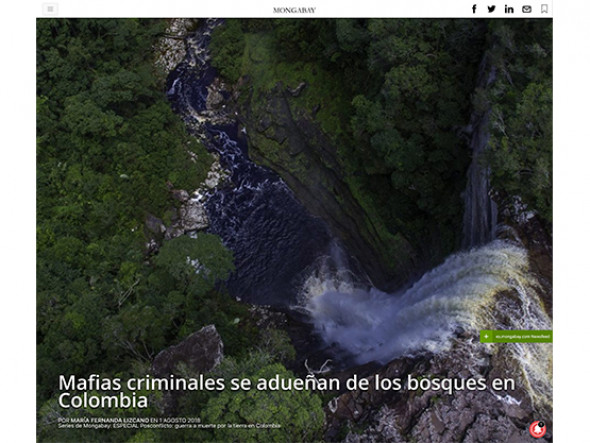Click the article headline about Mafias criminales

click(286, 391)
